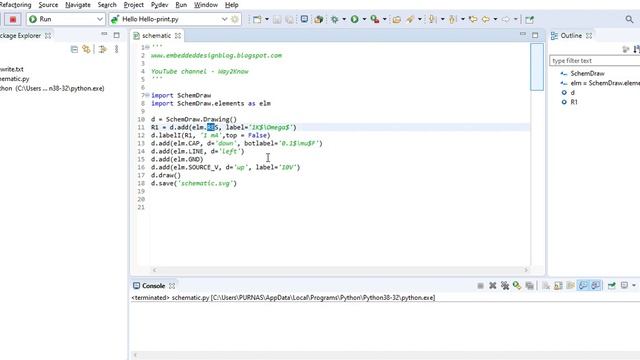Click the editor vertical scrollbar thumb
The height and width of the screenshot is (360, 640).
coord(537,67)
